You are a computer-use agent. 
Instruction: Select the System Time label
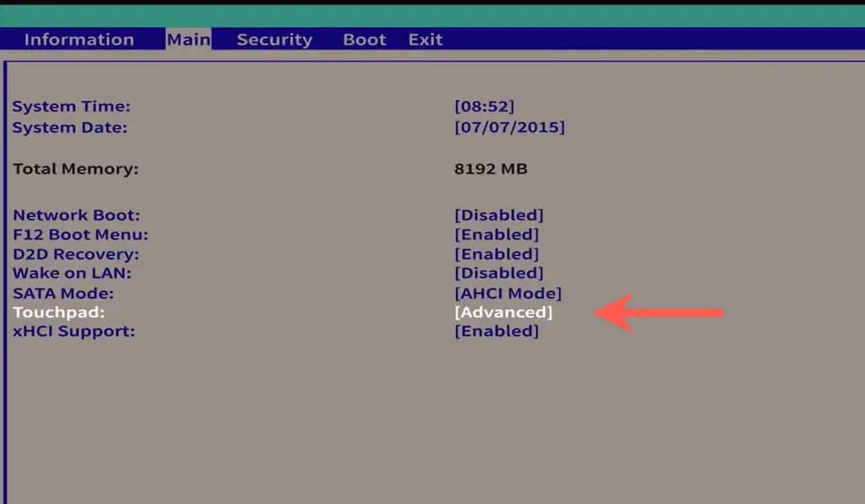(x=69, y=106)
